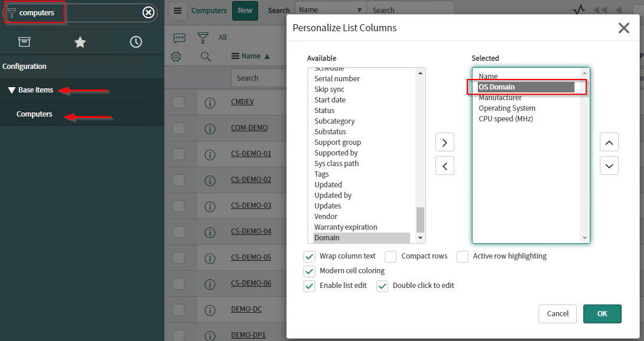Focus the list Search text box
This screenshot has width=644, height=341.
pyautogui.click(x=411, y=10)
